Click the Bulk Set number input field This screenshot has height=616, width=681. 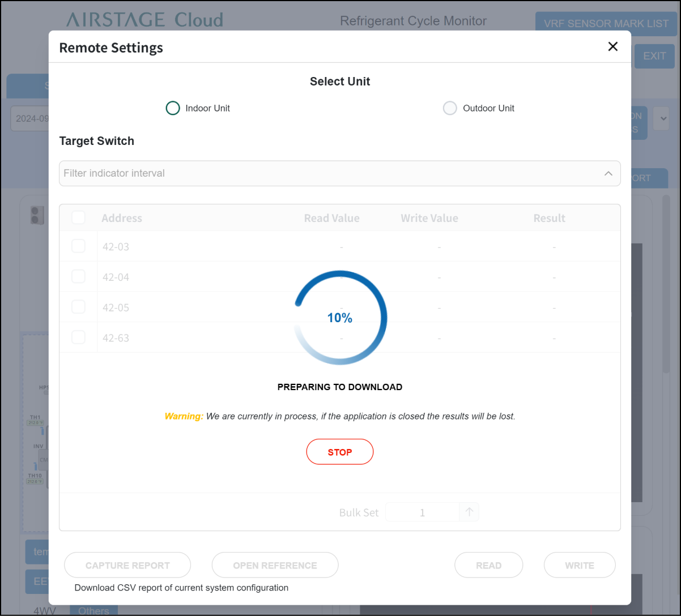coord(422,512)
